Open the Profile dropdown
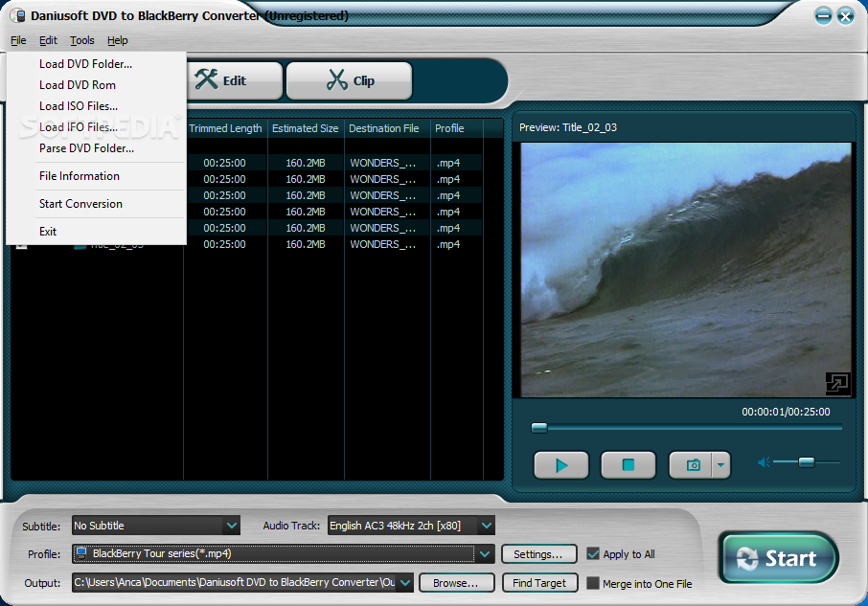This screenshot has height=606, width=868. pos(283,554)
